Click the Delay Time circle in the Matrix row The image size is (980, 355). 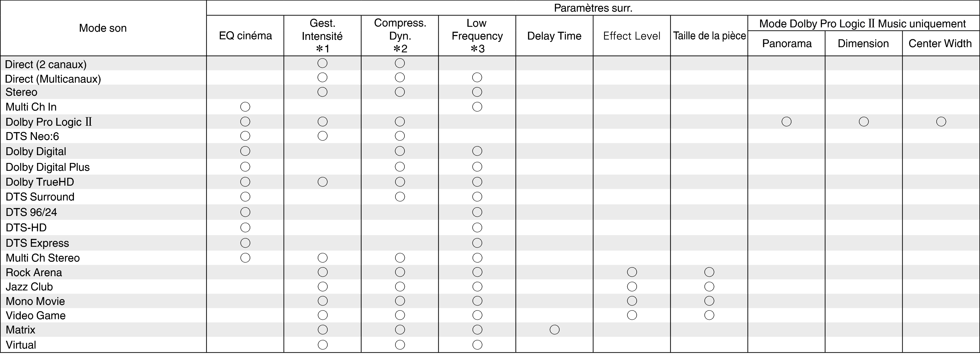(554, 329)
